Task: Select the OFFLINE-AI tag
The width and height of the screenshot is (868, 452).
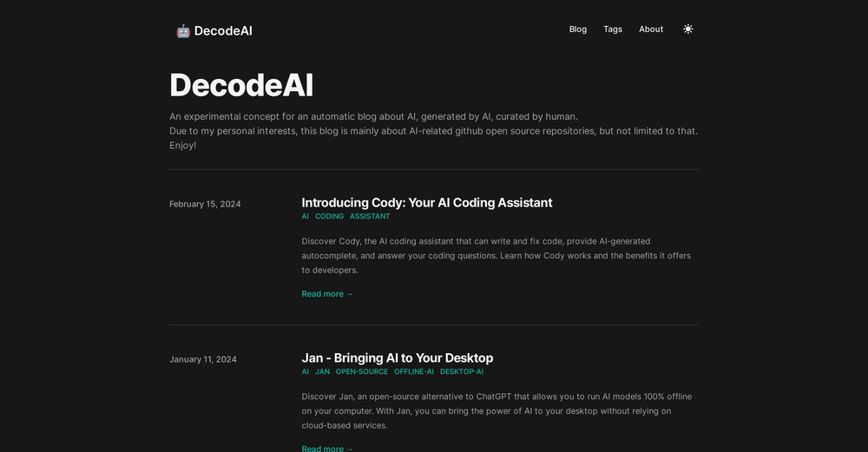Action: (x=414, y=371)
